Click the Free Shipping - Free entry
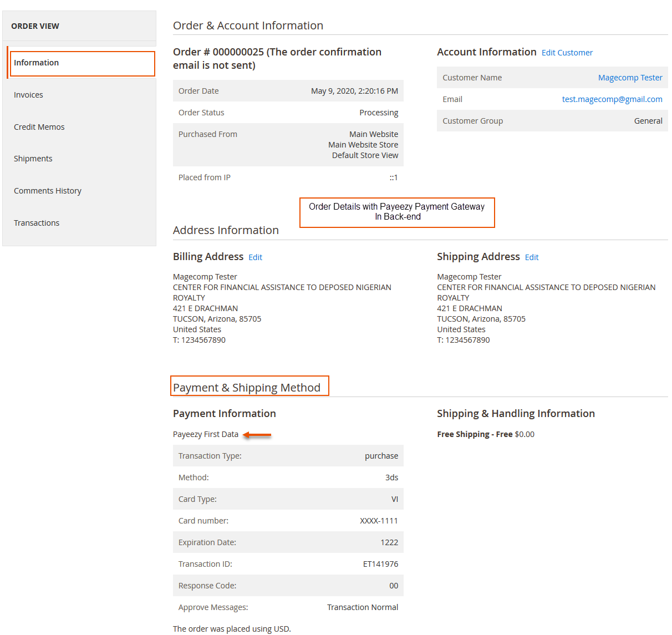 click(485, 434)
